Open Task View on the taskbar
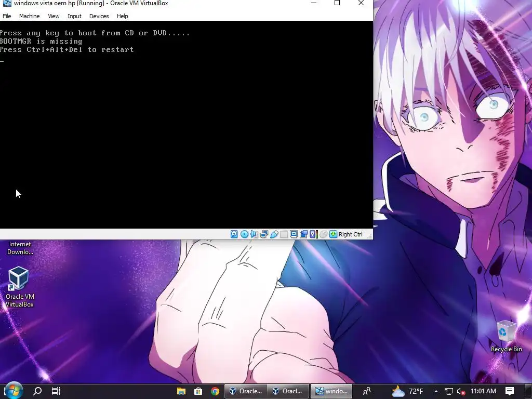 pyautogui.click(x=56, y=391)
